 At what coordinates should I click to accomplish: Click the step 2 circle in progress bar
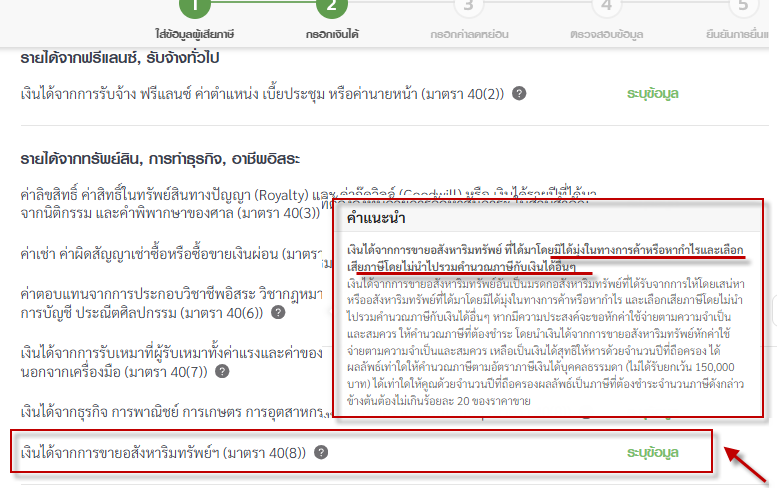(x=332, y=5)
